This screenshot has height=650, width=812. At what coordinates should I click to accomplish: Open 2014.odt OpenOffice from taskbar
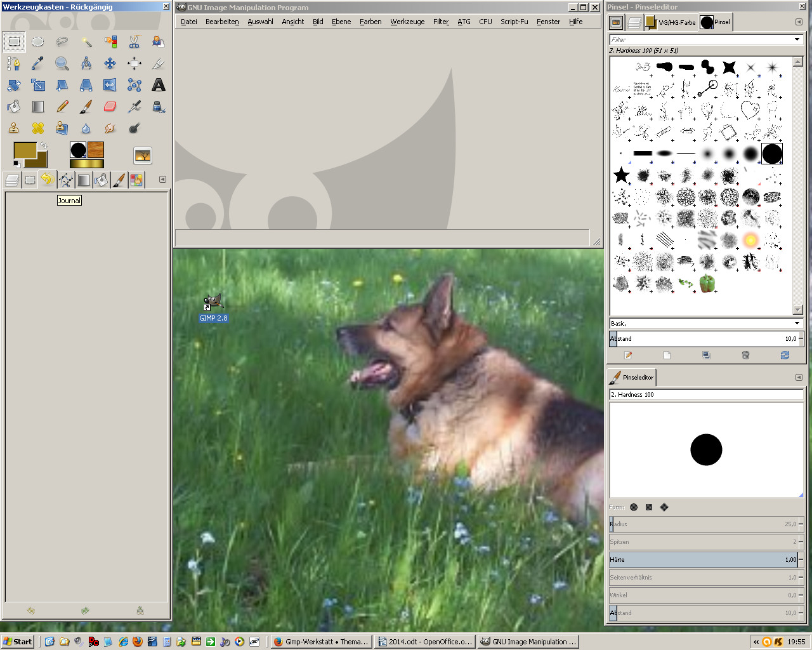tap(425, 642)
